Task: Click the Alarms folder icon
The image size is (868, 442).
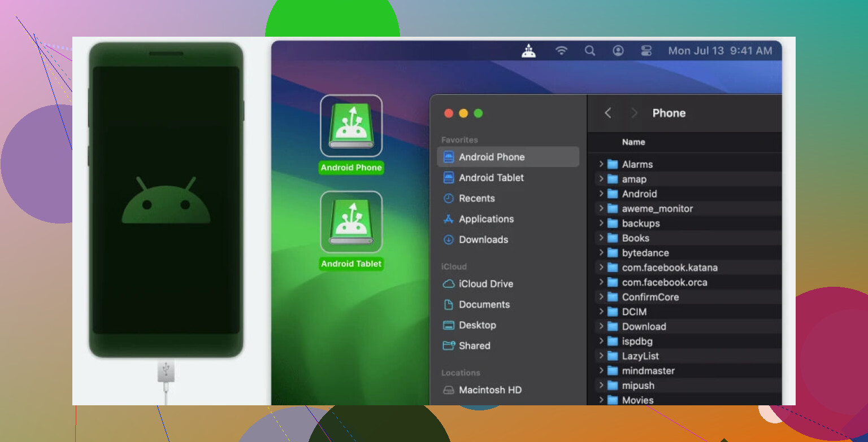Action: (x=613, y=164)
